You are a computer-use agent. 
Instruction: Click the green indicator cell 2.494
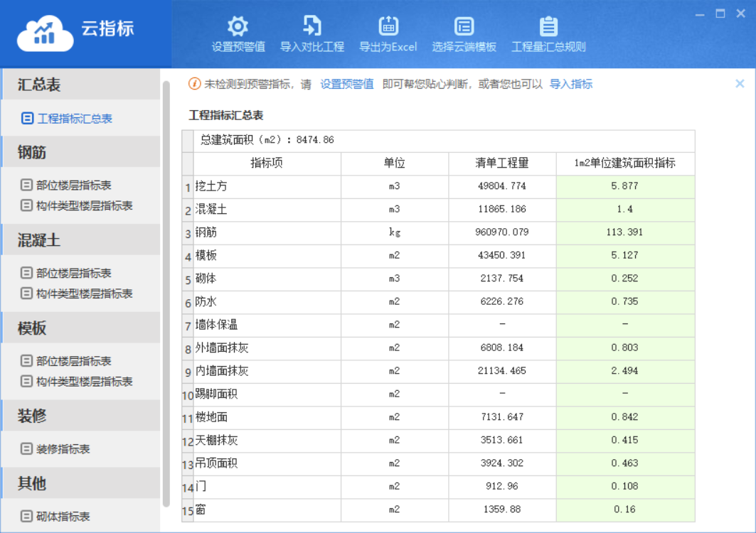coord(625,371)
